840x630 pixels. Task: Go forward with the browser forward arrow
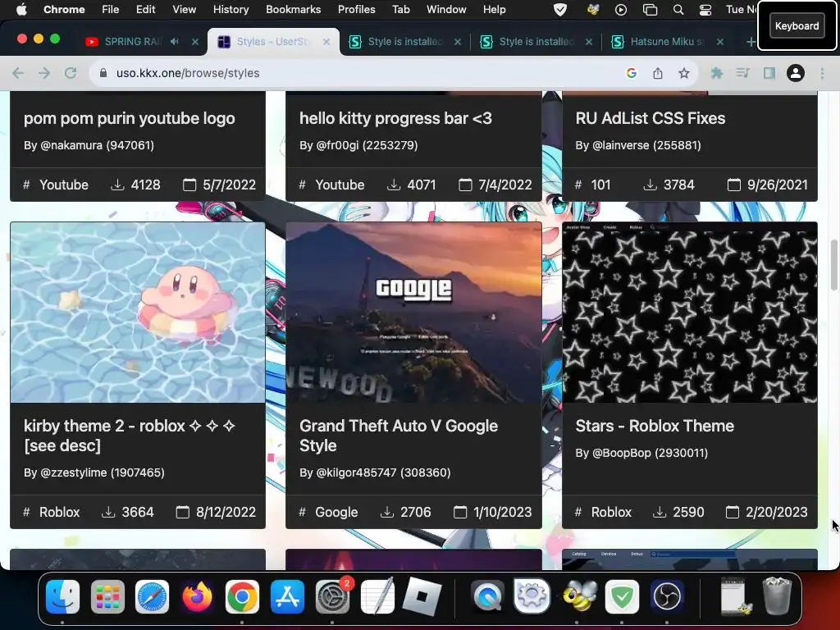tap(44, 73)
